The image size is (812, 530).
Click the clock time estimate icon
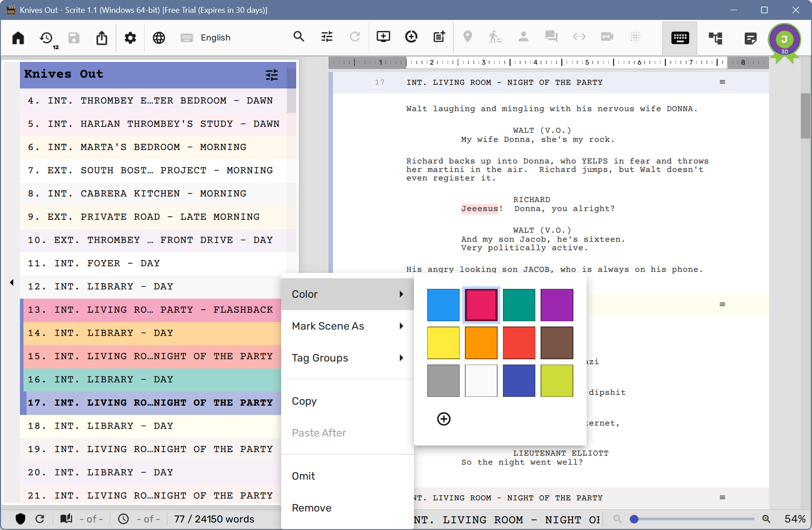(x=124, y=518)
